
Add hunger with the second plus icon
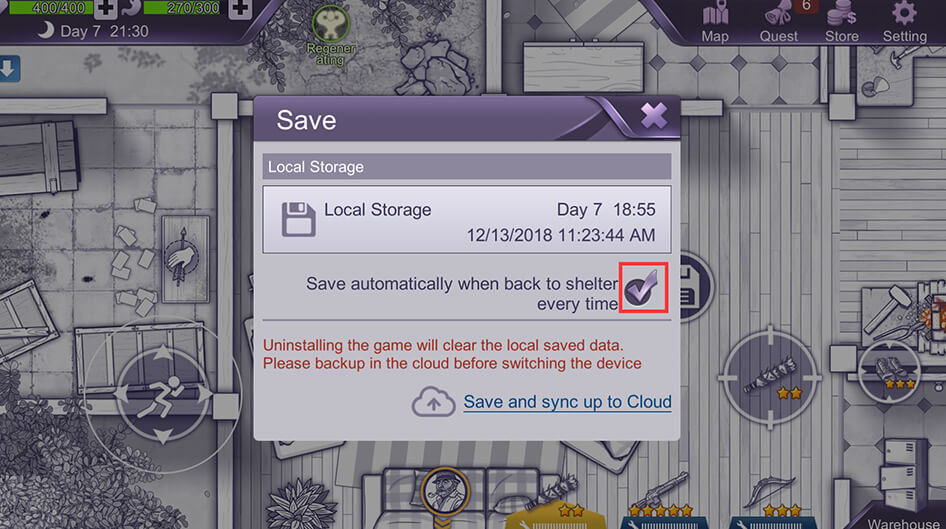240,8
